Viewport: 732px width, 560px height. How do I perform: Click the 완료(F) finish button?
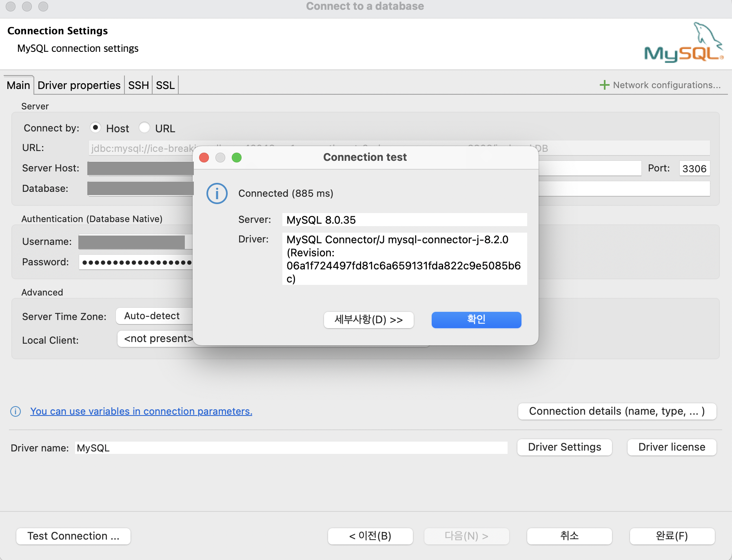[x=672, y=536]
